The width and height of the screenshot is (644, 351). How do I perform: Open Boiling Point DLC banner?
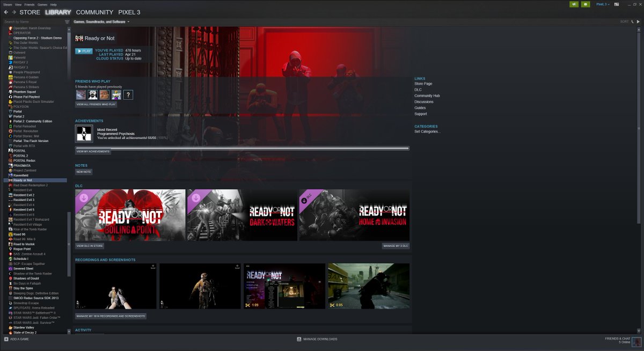click(x=130, y=215)
